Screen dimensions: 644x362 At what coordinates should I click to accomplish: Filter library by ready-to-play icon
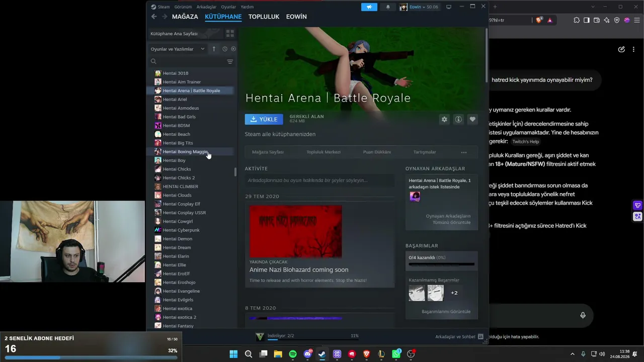[x=233, y=49]
